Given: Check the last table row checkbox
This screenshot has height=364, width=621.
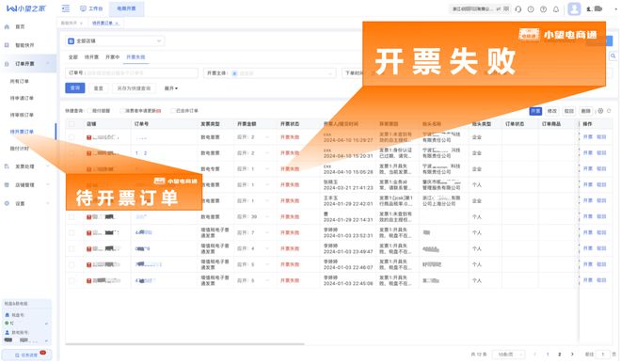Looking at the screenshot, I should (x=72, y=280).
